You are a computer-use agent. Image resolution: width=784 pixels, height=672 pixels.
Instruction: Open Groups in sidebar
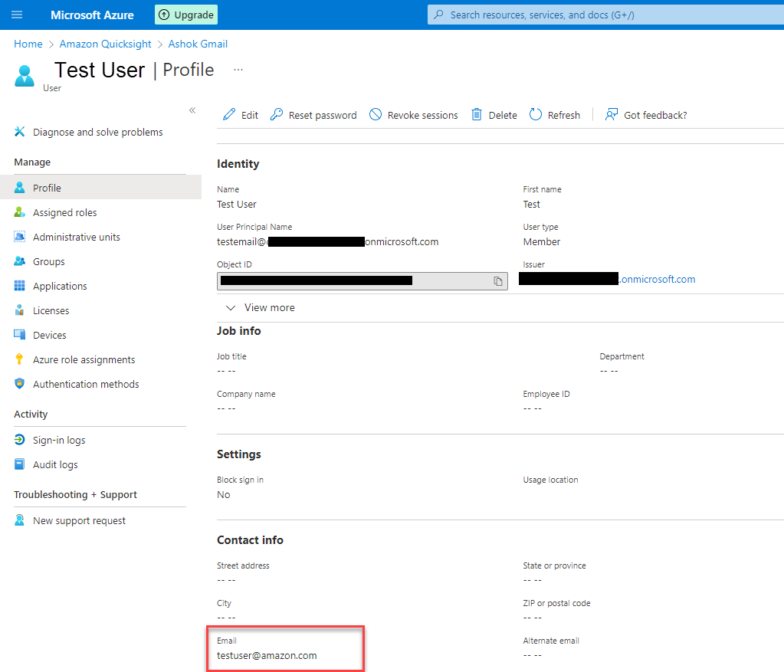tap(48, 261)
